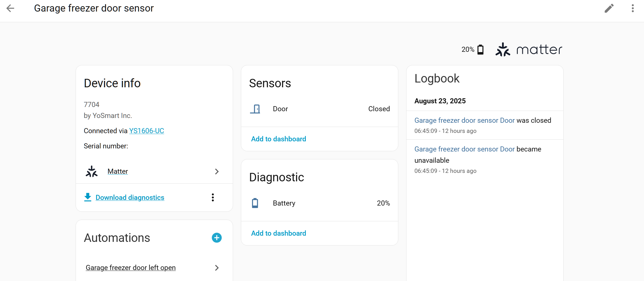Click the Matter icon in Device info
This screenshot has height=281, width=644.
[92, 171]
